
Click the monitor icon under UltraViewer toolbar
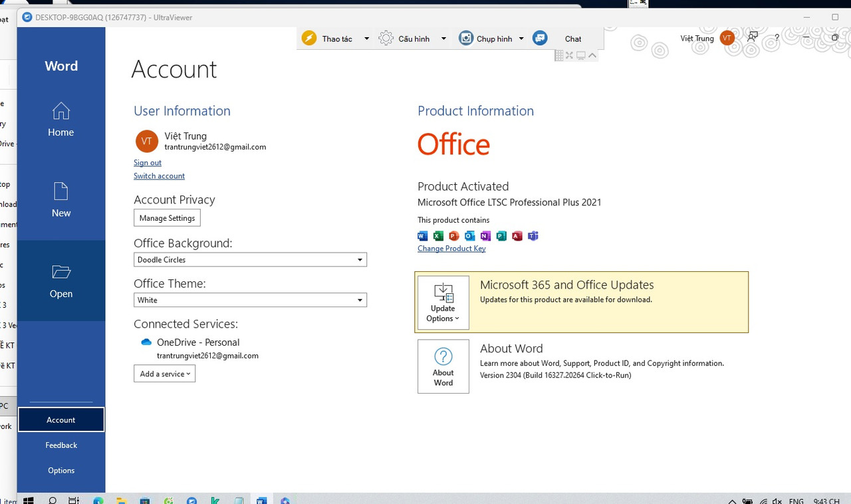tap(580, 56)
